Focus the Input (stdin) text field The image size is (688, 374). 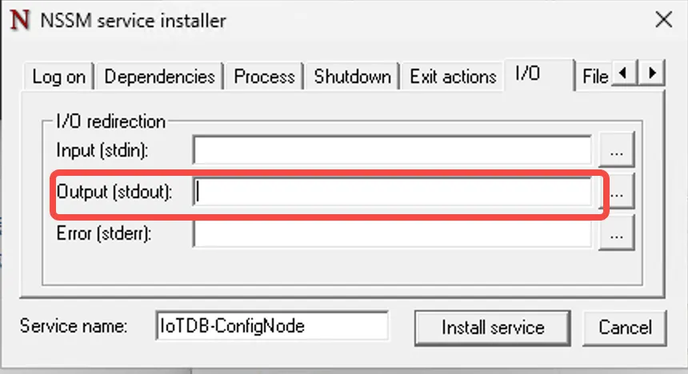tap(392, 150)
